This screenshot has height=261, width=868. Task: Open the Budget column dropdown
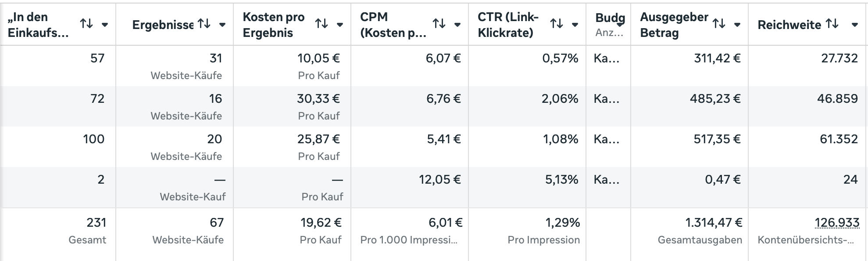tap(620, 25)
